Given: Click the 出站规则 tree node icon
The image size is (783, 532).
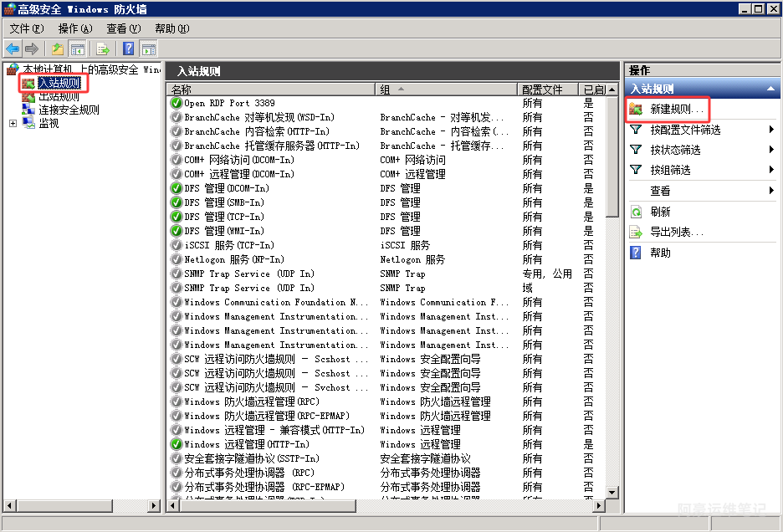Looking at the screenshot, I should tap(28, 97).
